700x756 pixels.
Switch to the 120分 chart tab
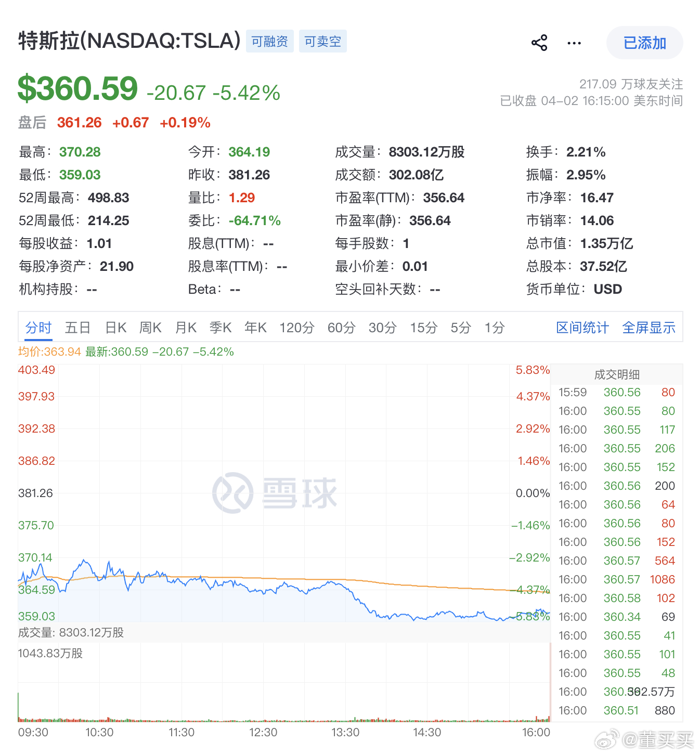(297, 328)
